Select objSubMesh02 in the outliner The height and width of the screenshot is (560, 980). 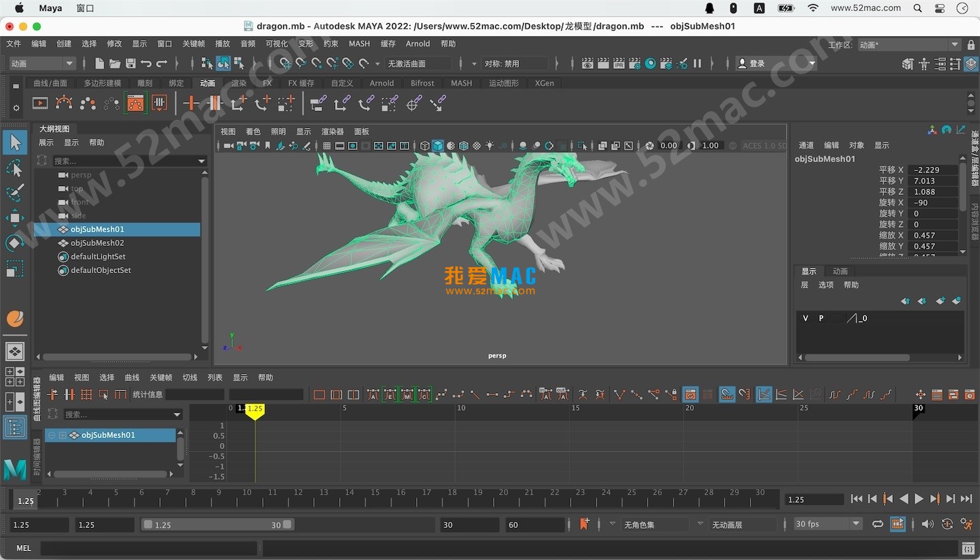click(97, 243)
